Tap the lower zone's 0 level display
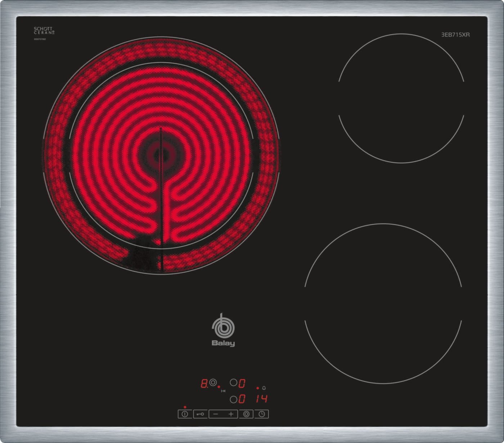Image resolution: width=504 pixels, height=443 pixels. point(242,399)
